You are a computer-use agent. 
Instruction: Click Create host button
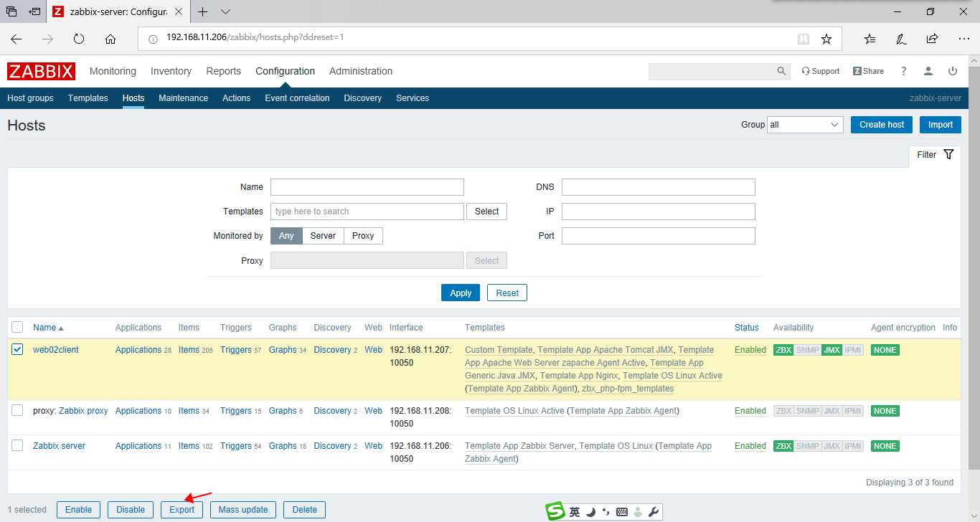pyautogui.click(x=882, y=125)
